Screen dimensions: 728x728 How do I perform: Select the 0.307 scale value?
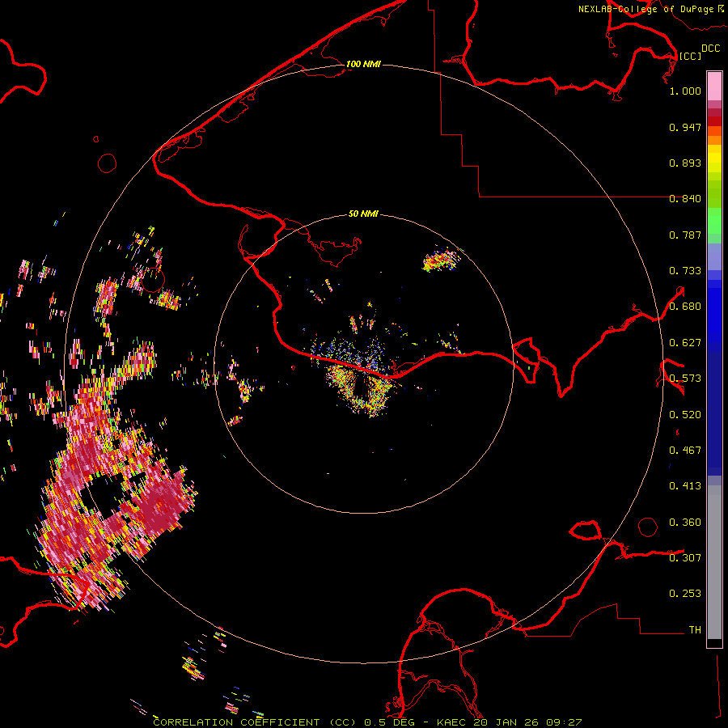[x=685, y=557]
